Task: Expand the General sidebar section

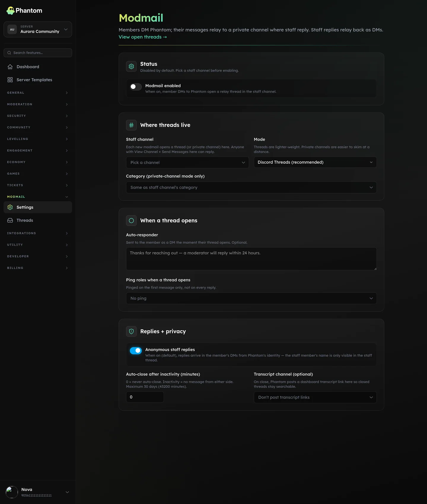Action: click(38, 93)
